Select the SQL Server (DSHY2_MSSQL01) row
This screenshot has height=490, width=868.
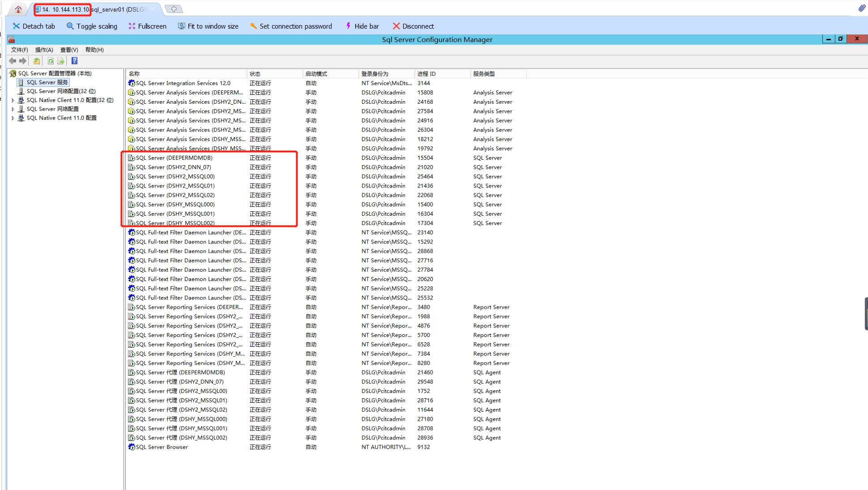tap(327, 186)
